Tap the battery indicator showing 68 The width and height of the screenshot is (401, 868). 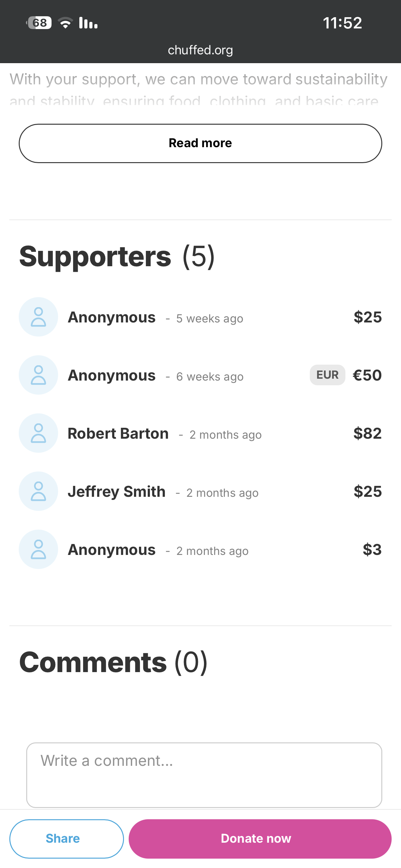tap(39, 22)
